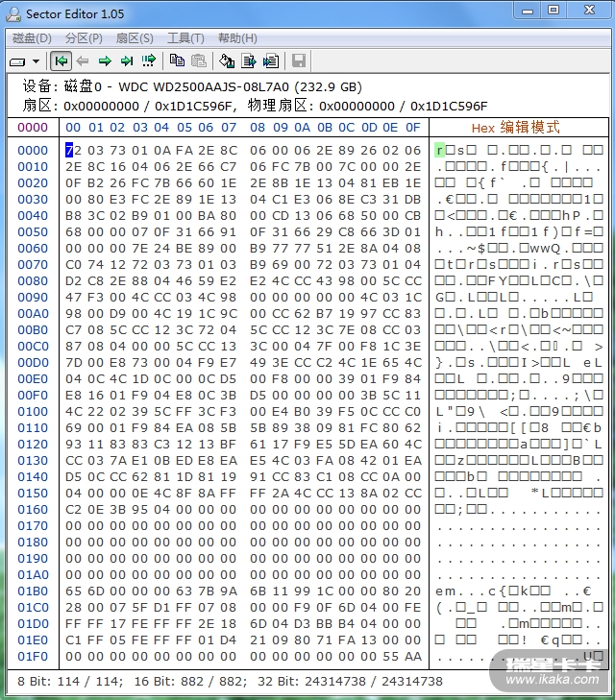Click row offset label 01F0
This screenshot has height=700, width=615.
33,656
